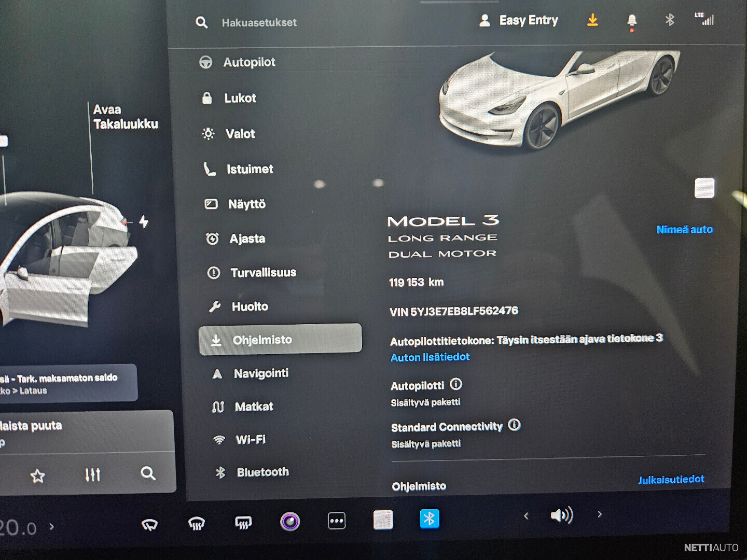Viewport: 747px width, 560px height.
Task: Select the Autopilot menu item
Action: pos(249,62)
